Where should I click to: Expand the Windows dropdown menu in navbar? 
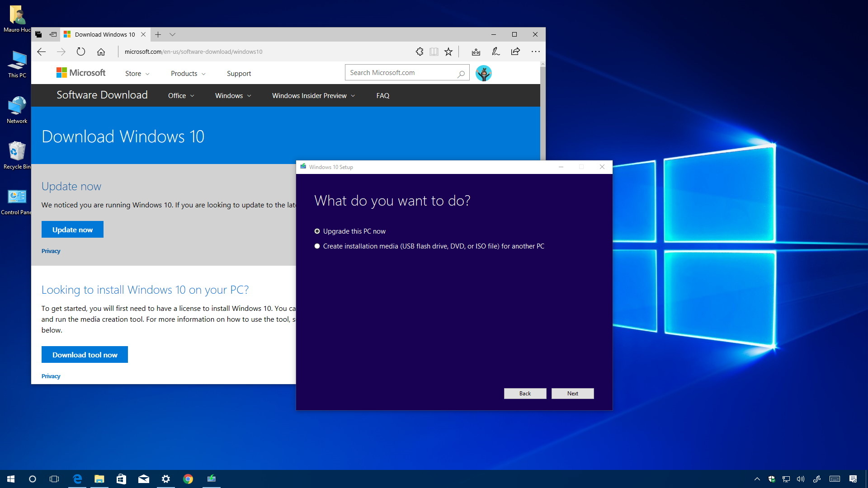coord(233,95)
